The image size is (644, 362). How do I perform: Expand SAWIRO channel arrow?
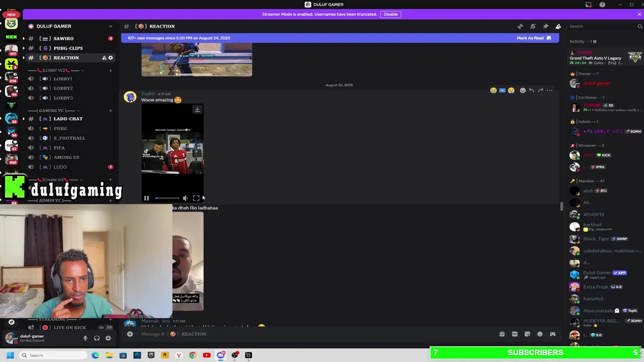(23, 38)
